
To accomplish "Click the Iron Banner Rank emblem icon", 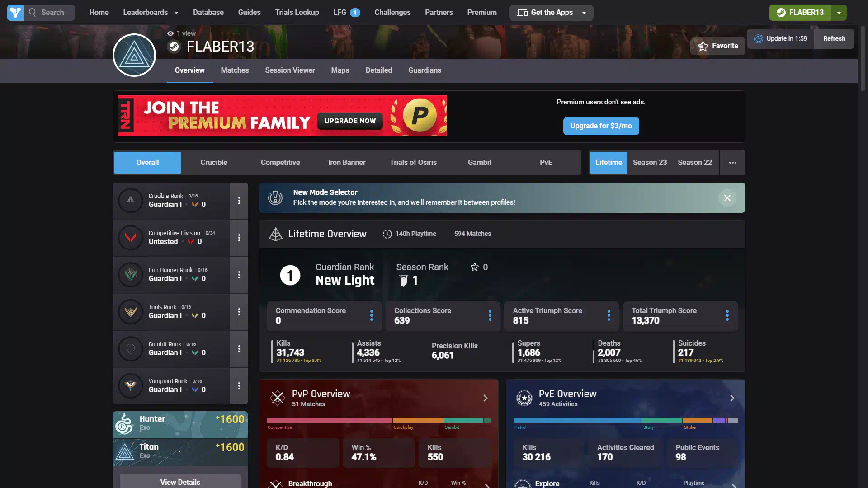I will coord(131,274).
